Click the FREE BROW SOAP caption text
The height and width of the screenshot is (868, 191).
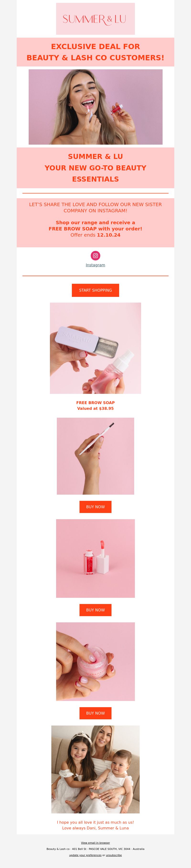click(95, 403)
